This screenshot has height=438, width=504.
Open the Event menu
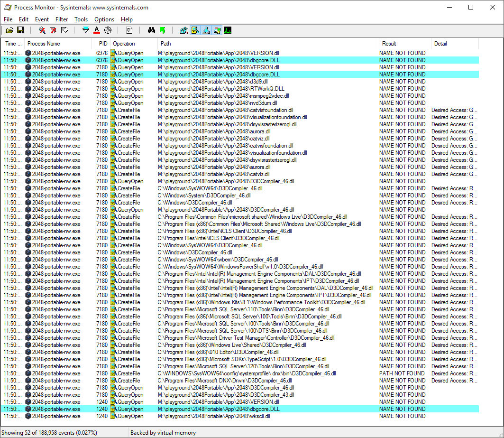point(42,19)
